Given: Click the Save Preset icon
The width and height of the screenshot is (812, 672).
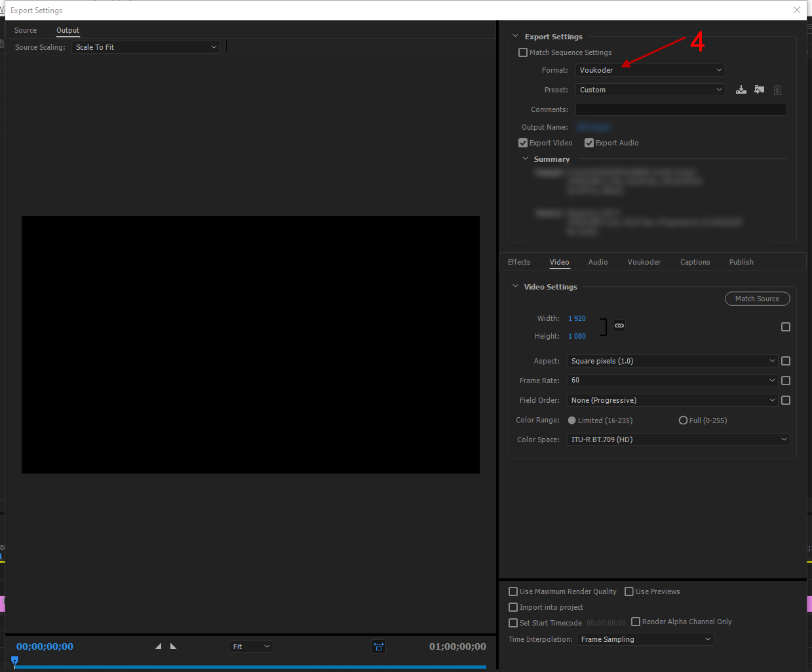Looking at the screenshot, I should (741, 90).
